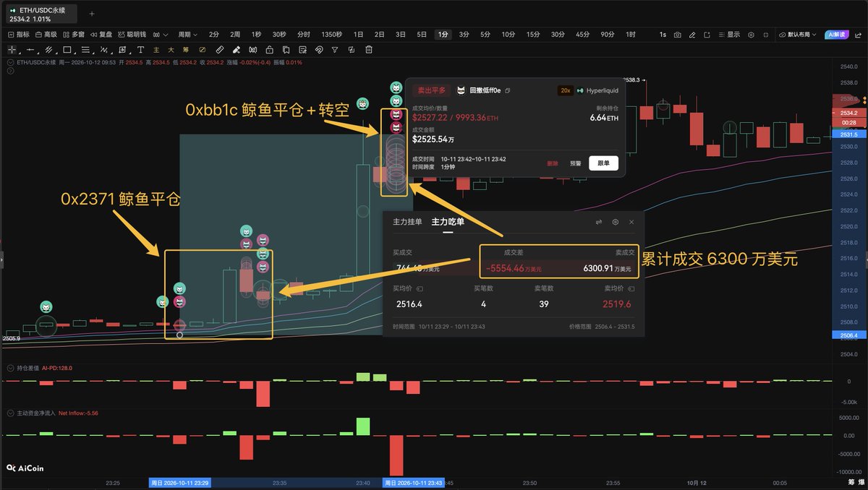
Task: Delete drawings with the trash icon
Action: [x=369, y=50]
